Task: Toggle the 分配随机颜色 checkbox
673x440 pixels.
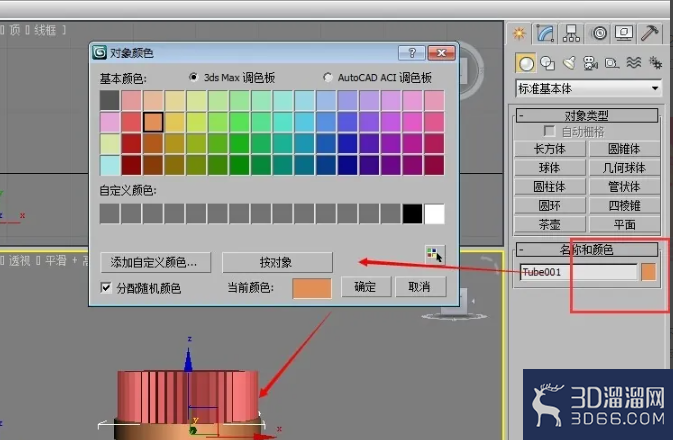Action: coord(106,288)
